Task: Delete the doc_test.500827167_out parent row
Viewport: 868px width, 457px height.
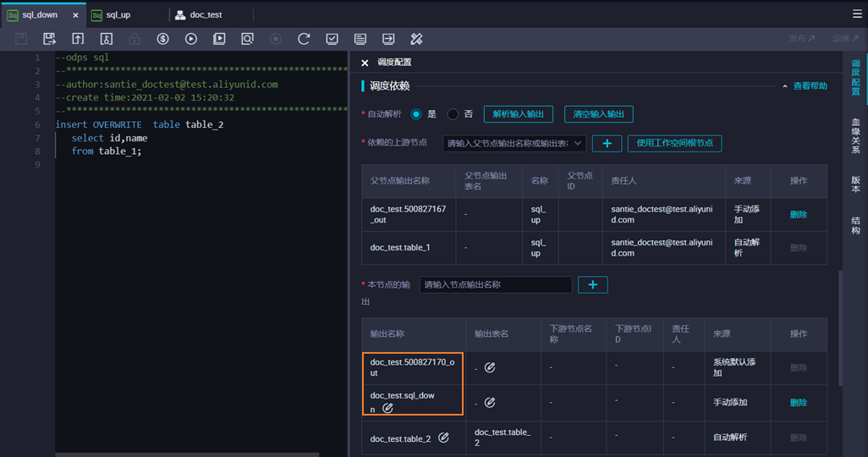Action: point(799,214)
